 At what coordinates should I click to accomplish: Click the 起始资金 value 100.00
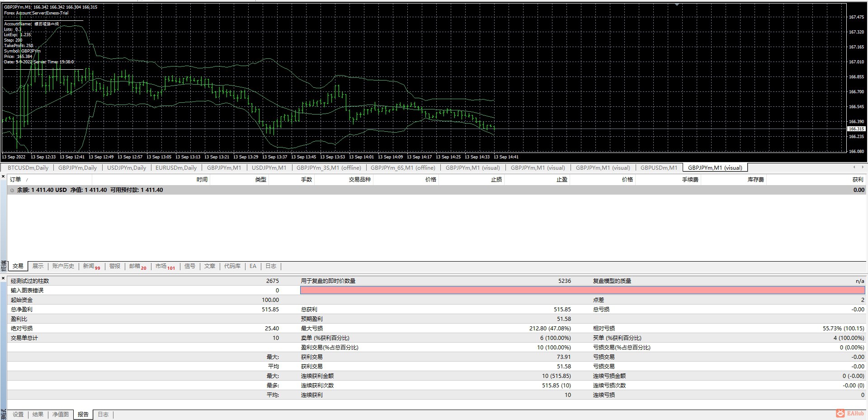click(270, 300)
